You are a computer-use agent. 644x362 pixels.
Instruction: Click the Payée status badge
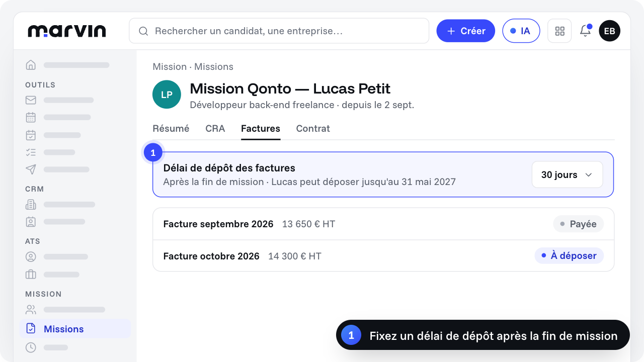[578, 224]
